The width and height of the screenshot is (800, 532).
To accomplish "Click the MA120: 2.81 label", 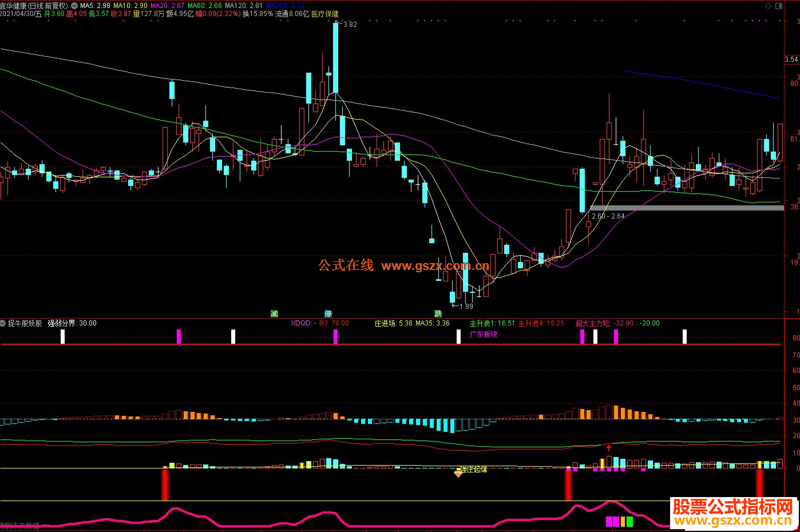I will point(244,6).
